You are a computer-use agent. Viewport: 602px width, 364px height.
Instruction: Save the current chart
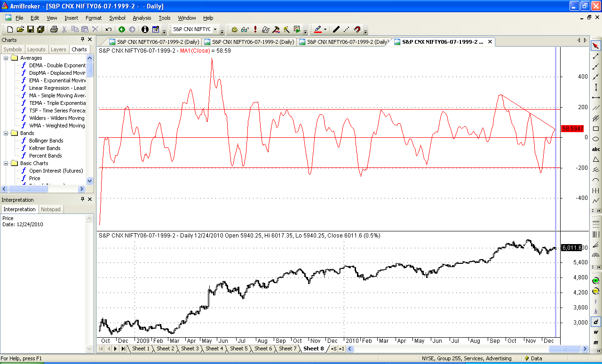tap(31, 29)
